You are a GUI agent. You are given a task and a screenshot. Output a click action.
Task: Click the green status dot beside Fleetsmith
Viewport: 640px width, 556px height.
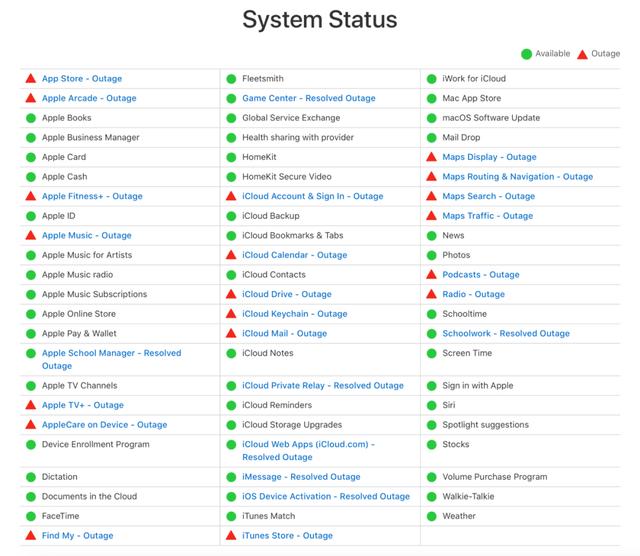231,79
